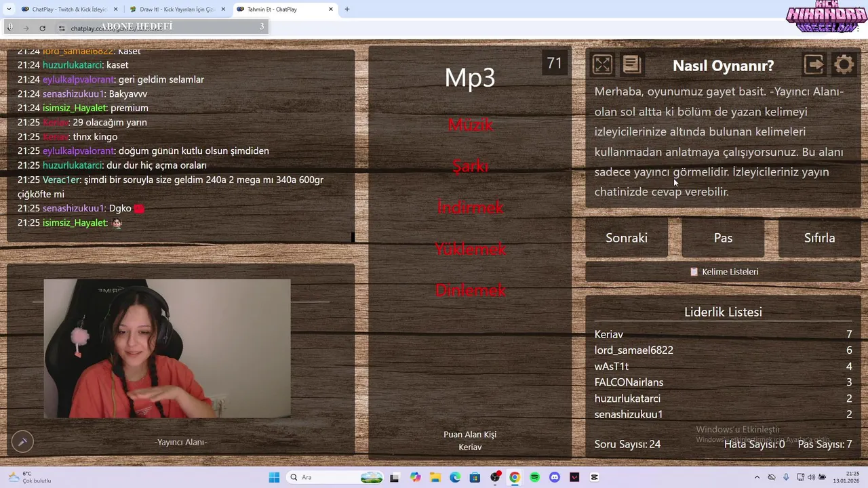868x488 pixels.
Task: Click the microphone tray icon
Action: click(x=786, y=477)
